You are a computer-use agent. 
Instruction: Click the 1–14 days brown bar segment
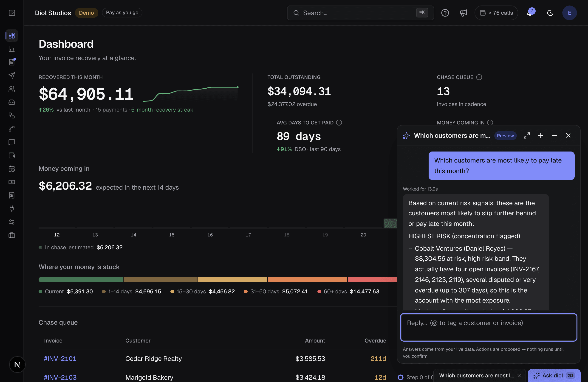(x=160, y=280)
